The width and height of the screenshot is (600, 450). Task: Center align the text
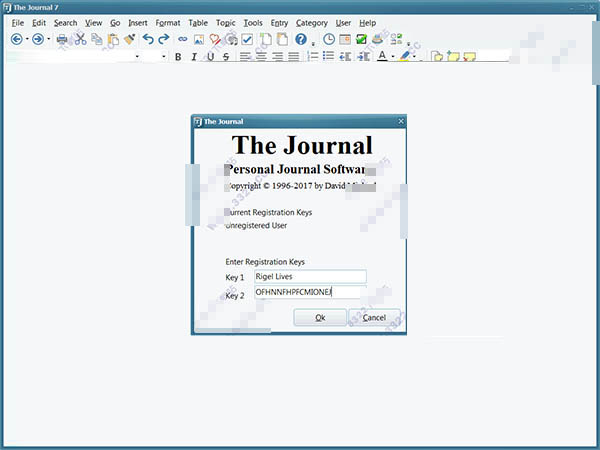click(x=261, y=57)
